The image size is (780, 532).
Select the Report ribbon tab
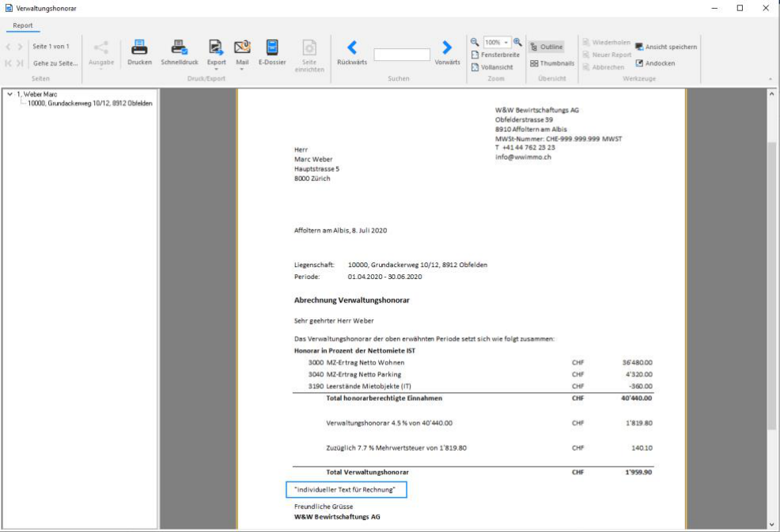point(23,25)
